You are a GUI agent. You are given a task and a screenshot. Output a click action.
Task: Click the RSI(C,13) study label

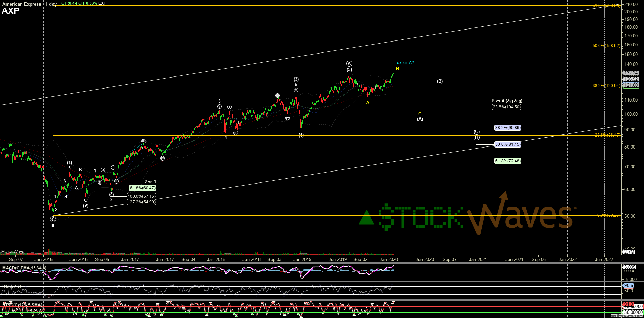[x=11, y=286]
